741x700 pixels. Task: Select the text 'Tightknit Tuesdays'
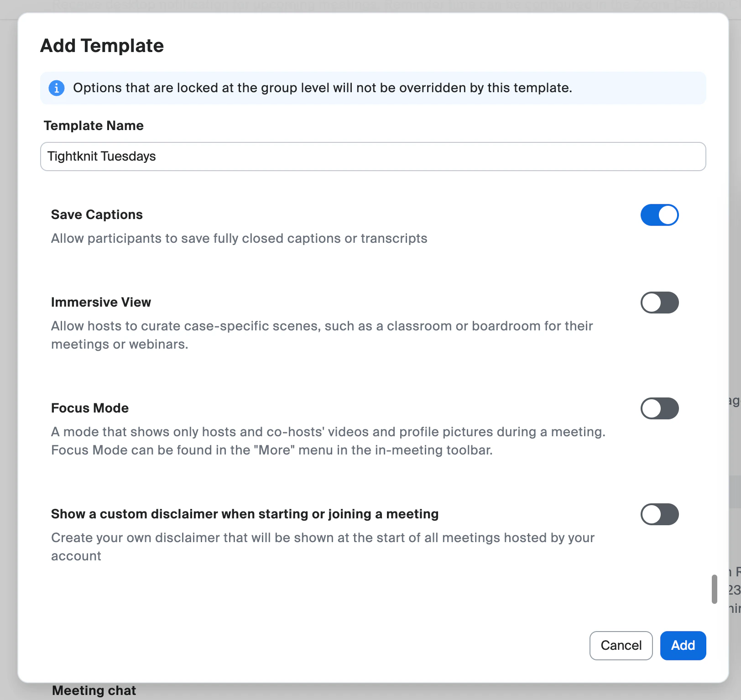click(102, 156)
